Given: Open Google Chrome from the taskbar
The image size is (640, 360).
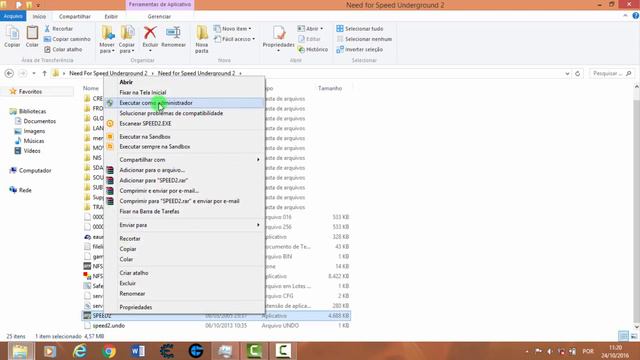Looking at the screenshot, I should (109, 351).
